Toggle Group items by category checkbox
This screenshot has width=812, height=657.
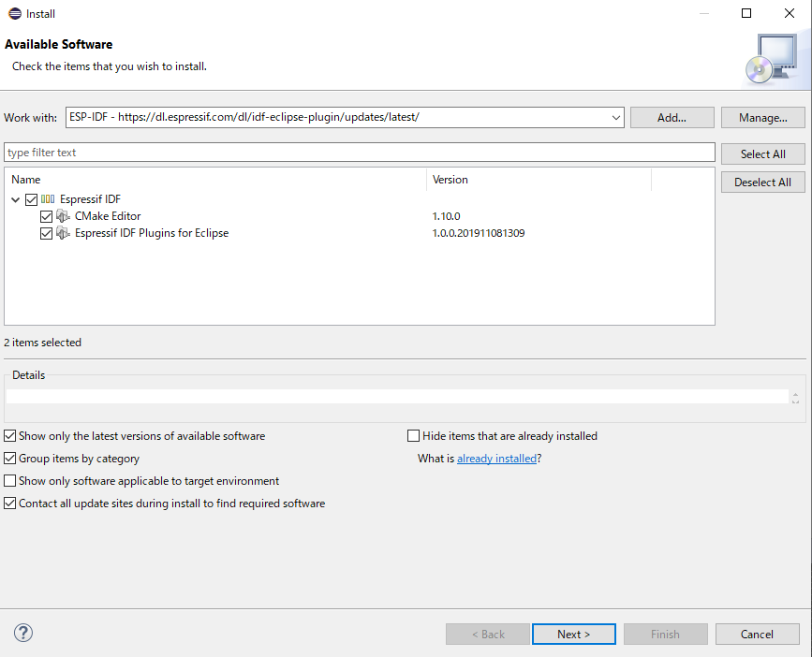[x=10, y=459]
